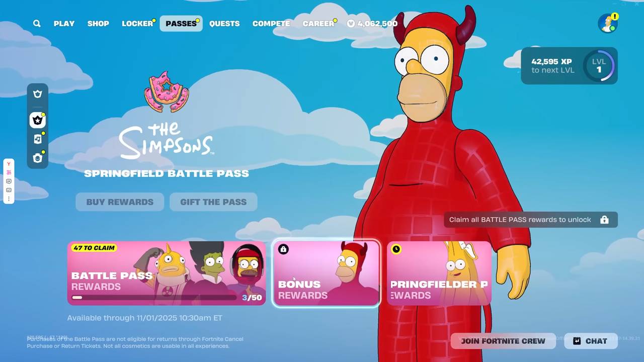Open the SHOP tab
Screen dimensions: 644x362
98,24
